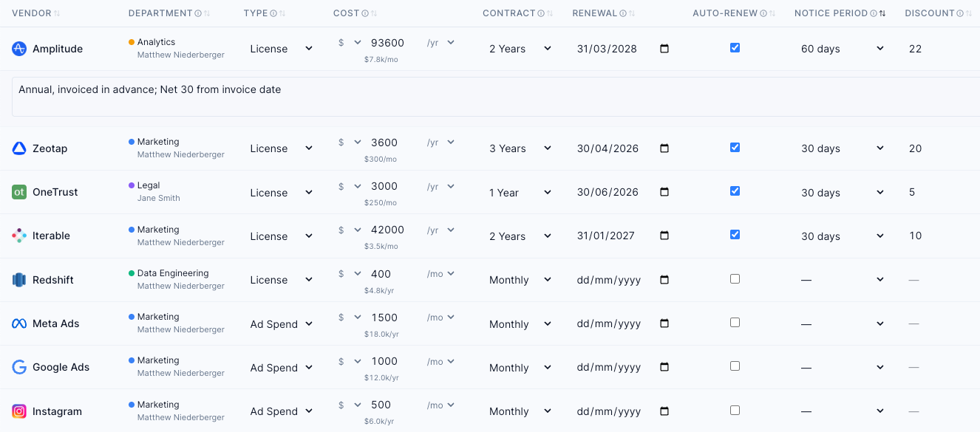Open Zeotap's notice period dropdown

coord(843,148)
